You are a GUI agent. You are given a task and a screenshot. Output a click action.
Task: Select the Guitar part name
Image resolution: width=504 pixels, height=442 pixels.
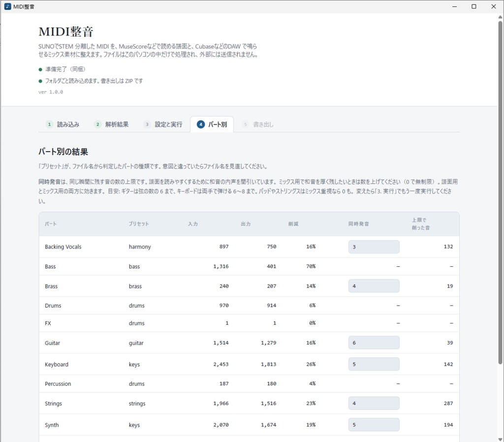pyautogui.click(x=52, y=343)
